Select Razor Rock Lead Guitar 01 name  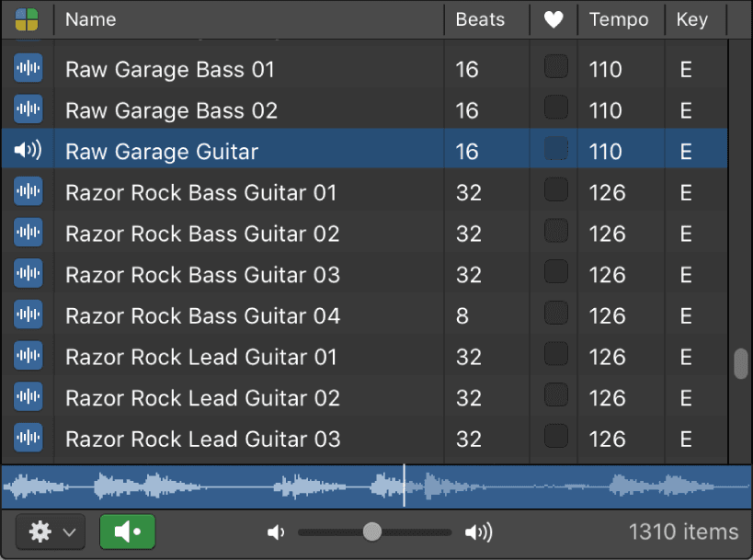point(201,357)
